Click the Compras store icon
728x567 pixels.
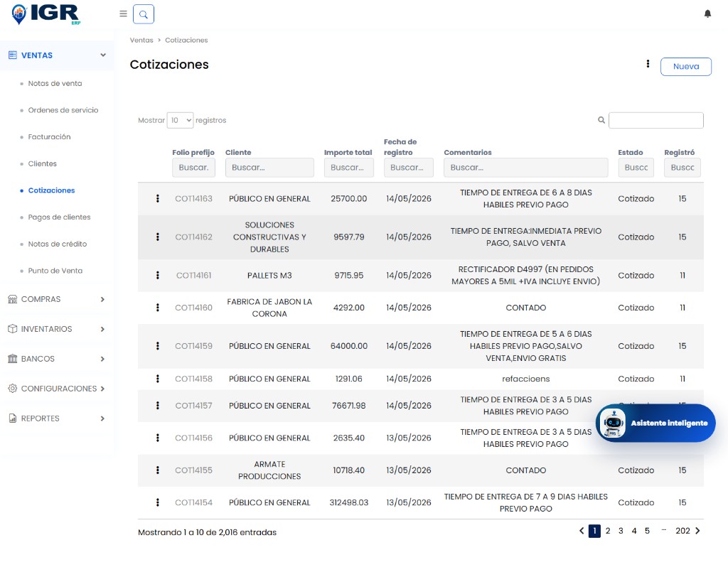pyautogui.click(x=13, y=299)
